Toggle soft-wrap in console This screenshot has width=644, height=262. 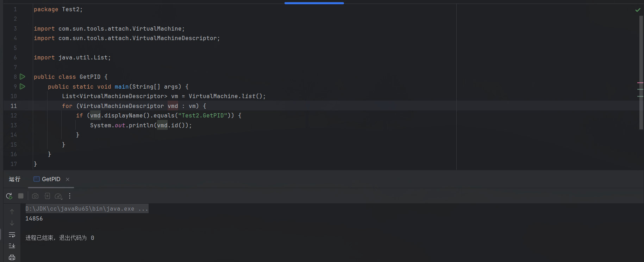(x=12, y=235)
